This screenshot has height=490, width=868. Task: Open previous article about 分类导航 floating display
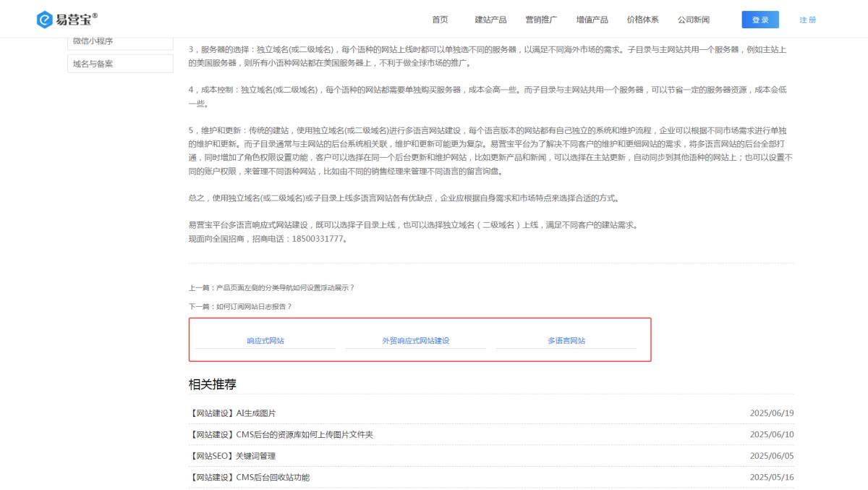[x=271, y=287]
